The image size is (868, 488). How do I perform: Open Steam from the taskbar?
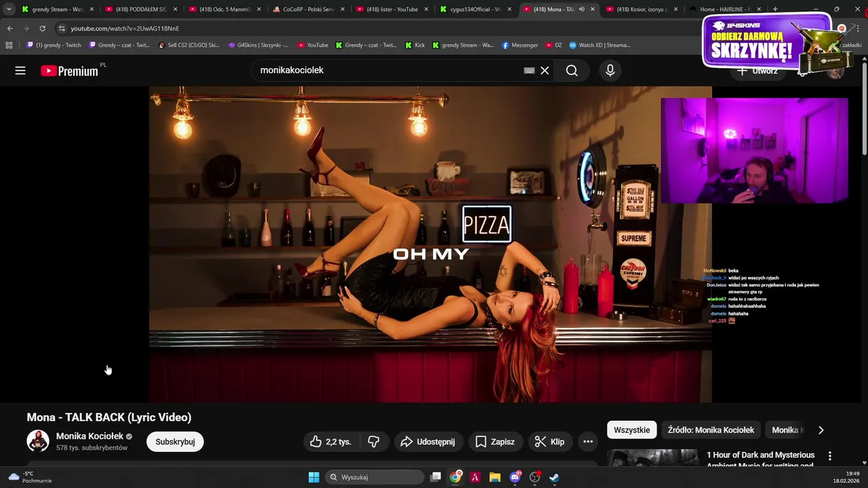click(x=554, y=477)
